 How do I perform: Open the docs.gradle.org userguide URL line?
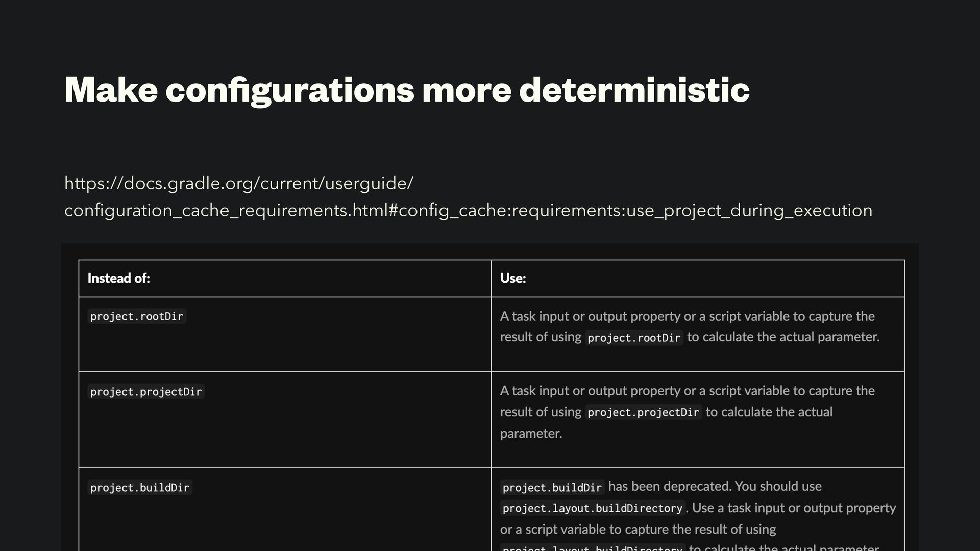[239, 183]
